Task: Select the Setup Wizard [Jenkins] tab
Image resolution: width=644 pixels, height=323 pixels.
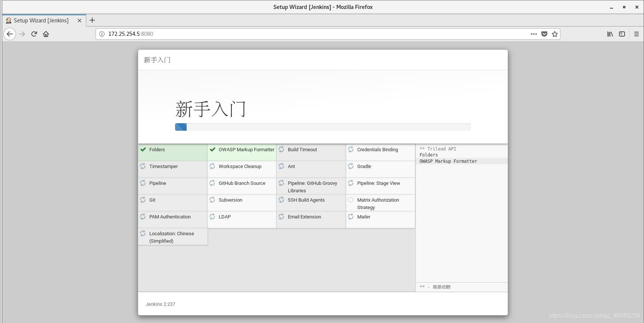Action: tap(44, 21)
